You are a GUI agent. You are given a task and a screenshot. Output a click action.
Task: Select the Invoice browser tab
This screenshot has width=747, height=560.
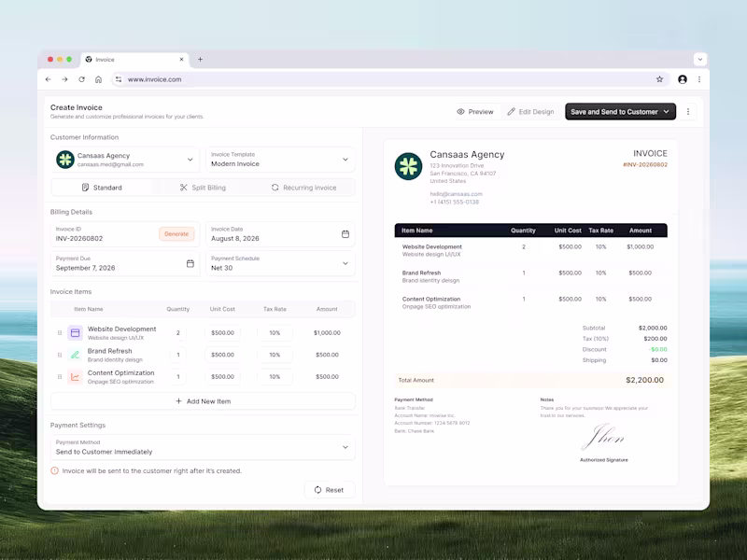coord(134,60)
